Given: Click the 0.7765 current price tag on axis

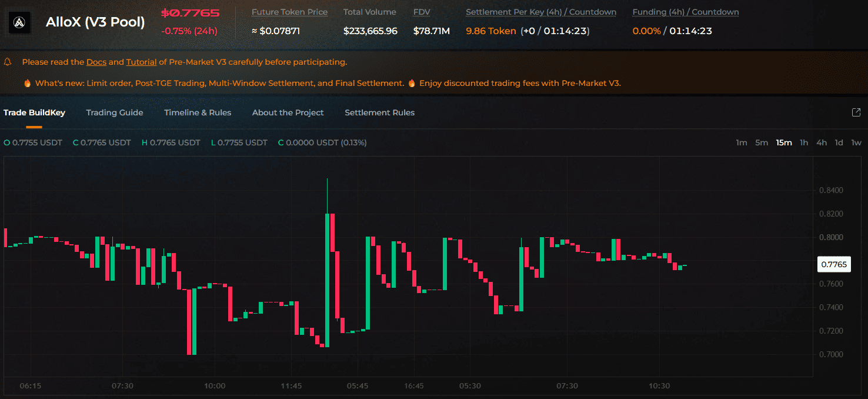Looking at the screenshot, I should pos(834,264).
